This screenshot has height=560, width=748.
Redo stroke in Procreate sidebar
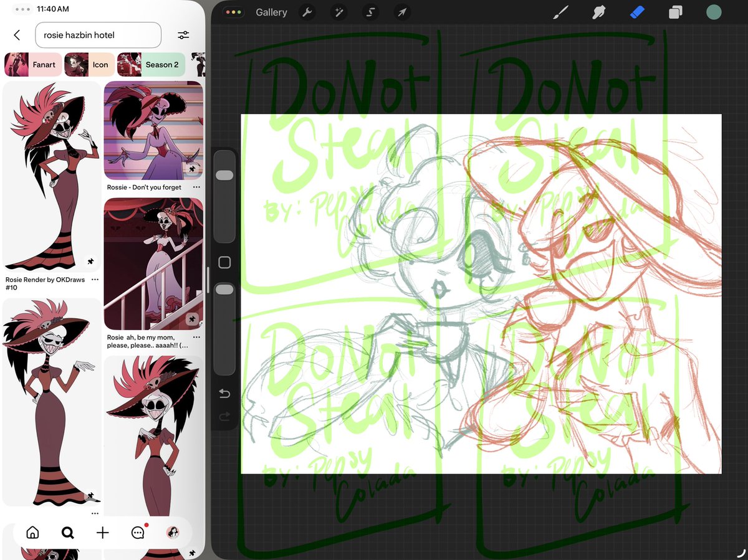(x=224, y=416)
